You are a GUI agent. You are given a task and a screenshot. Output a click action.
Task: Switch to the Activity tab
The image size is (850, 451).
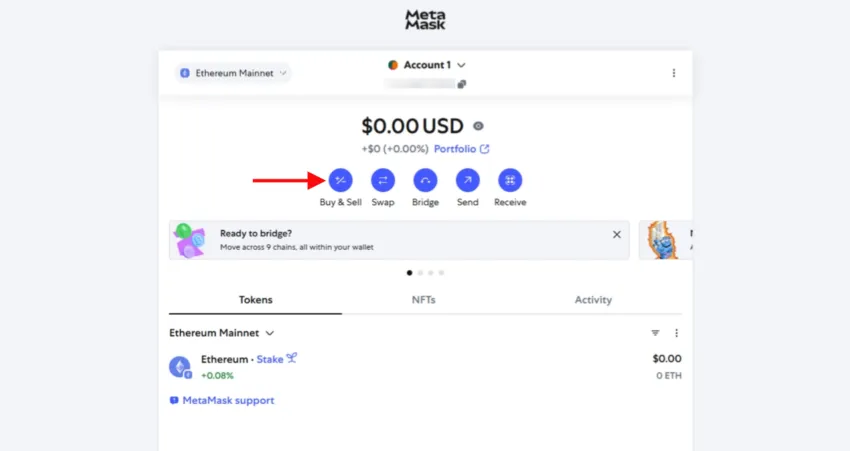tap(593, 300)
